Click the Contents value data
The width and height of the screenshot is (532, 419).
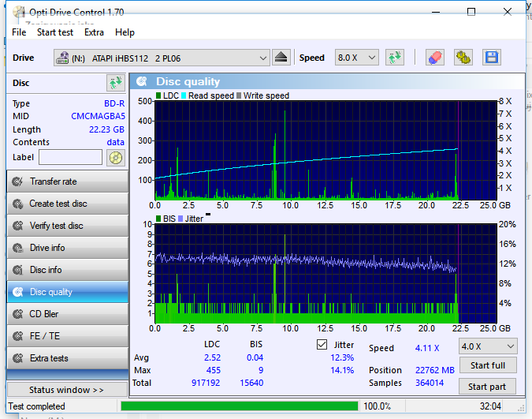click(x=115, y=142)
